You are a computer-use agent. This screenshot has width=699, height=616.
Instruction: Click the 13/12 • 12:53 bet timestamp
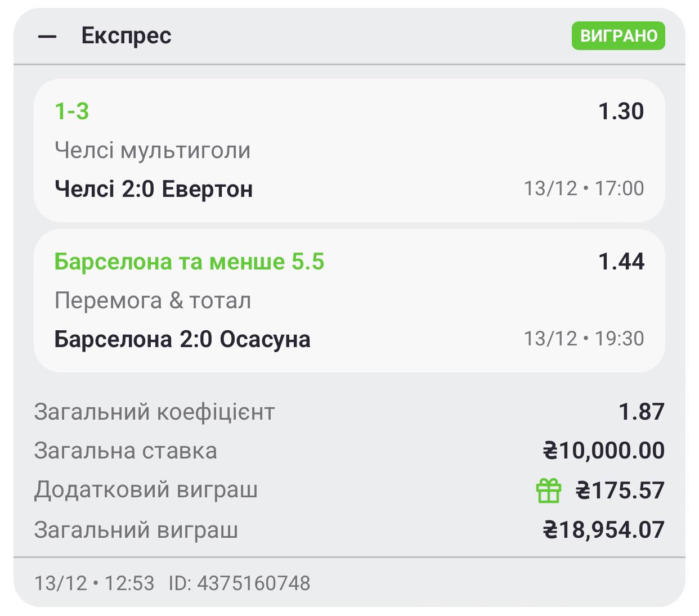click(94, 583)
